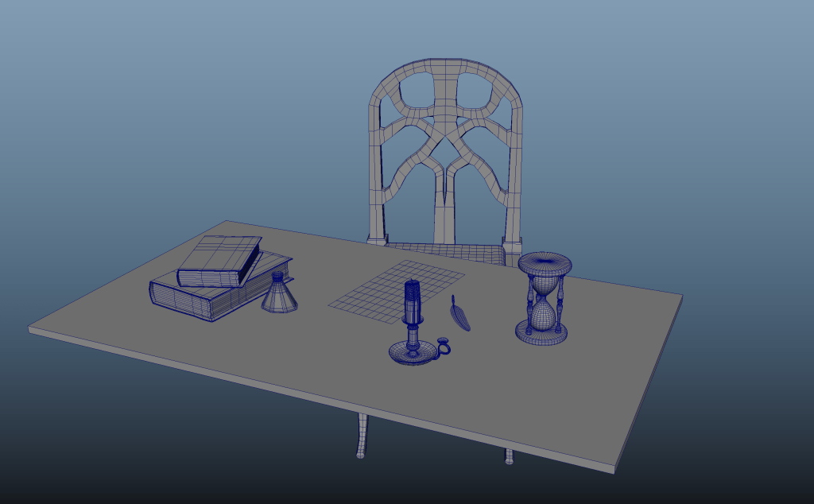The height and width of the screenshot is (504, 814).
Task: Click the table's front edge
Action: (318, 389)
